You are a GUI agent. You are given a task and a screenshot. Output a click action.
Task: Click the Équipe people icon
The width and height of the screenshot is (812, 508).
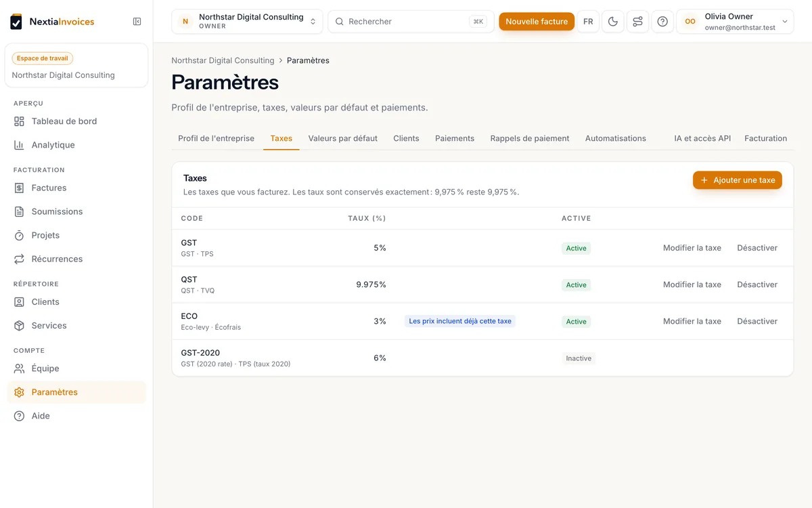point(19,368)
